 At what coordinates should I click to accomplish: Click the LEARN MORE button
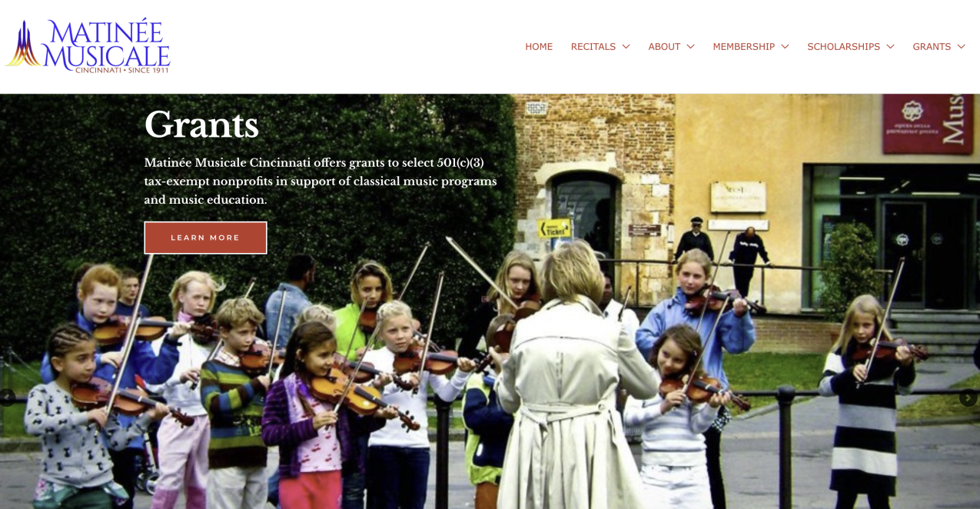click(205, 238)
